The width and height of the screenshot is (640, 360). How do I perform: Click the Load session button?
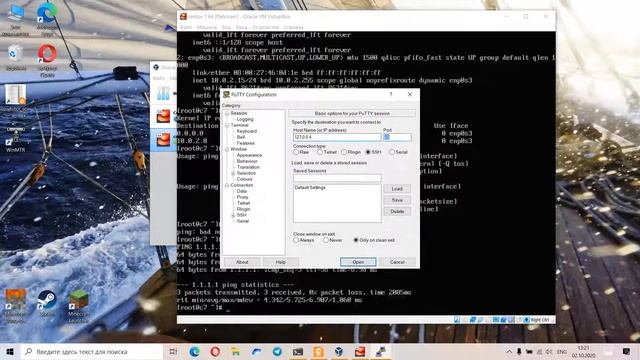click(397, 189)
